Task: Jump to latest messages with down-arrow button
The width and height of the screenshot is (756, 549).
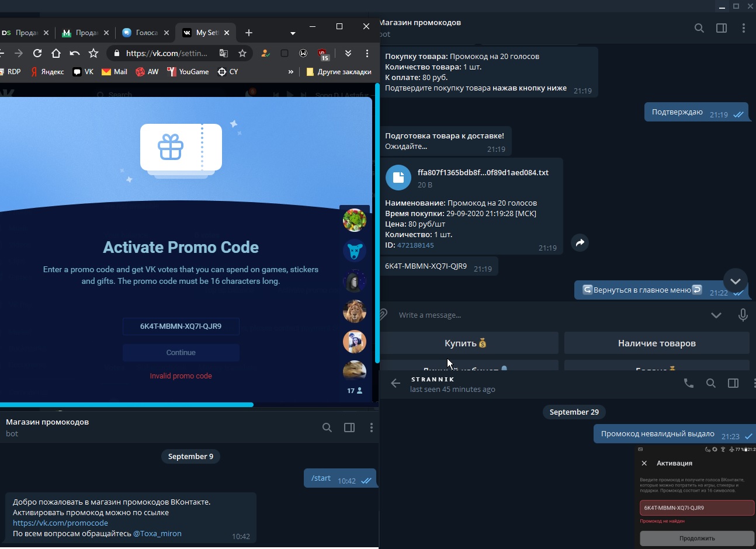Action: point(736,281)
